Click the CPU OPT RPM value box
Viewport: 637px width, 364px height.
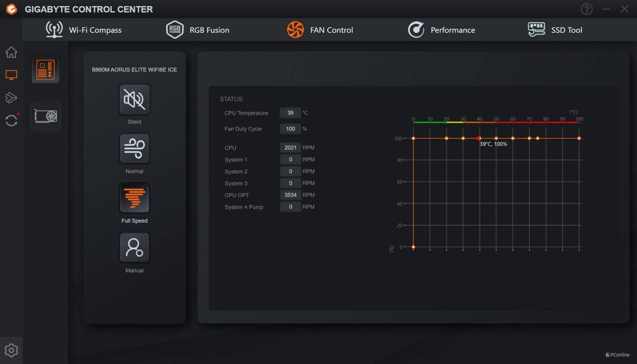pos(290,195)
